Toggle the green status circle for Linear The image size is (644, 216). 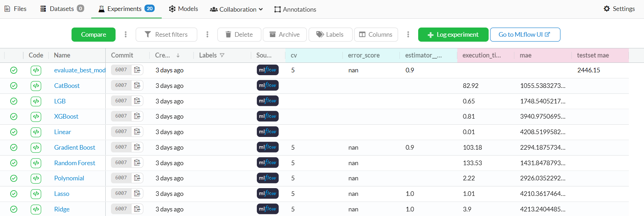point(14,132)
